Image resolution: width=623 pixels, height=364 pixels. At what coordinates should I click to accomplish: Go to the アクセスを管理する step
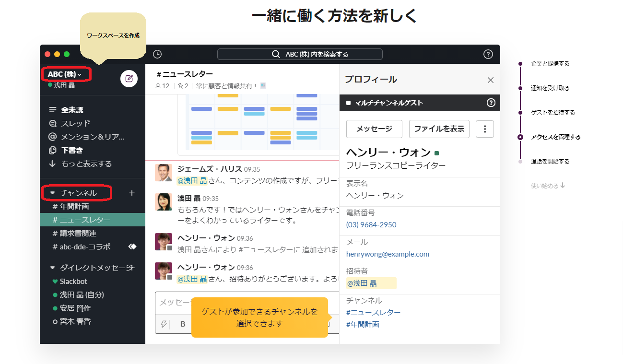coord(555,137)
